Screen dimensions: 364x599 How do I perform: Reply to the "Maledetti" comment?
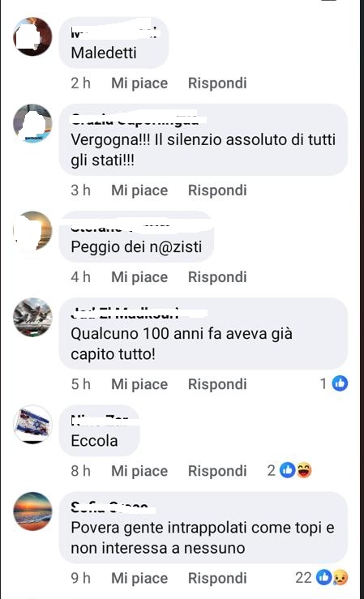pos(217,83)
